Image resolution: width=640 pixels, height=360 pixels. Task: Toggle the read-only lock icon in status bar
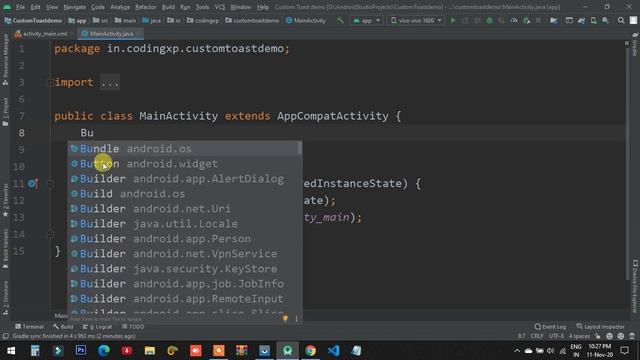tap(598, 336)
